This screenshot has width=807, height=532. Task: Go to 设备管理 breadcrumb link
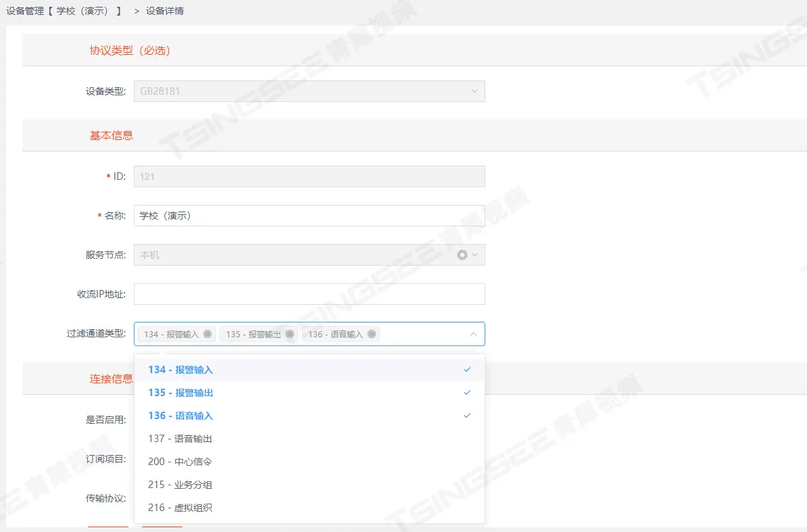click(25, 11)
